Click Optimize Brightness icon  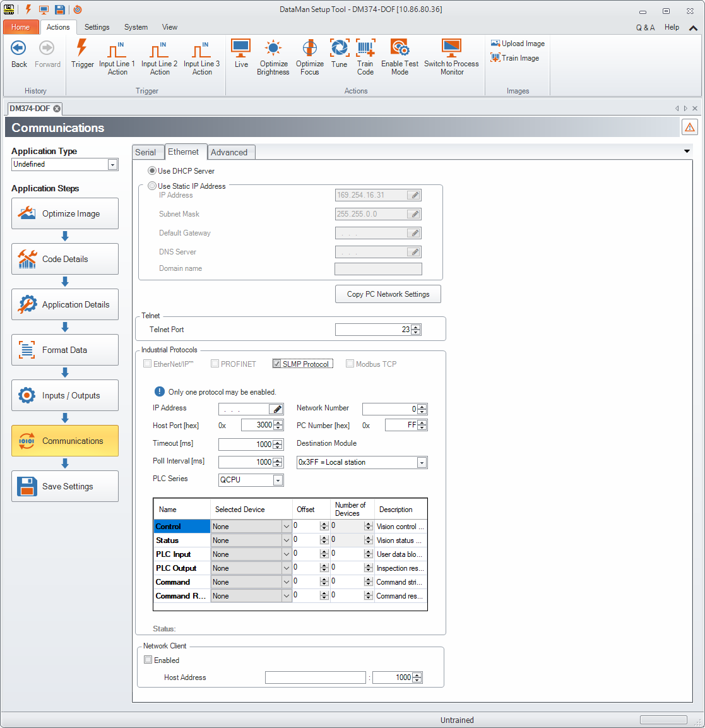tap(273, 49)
